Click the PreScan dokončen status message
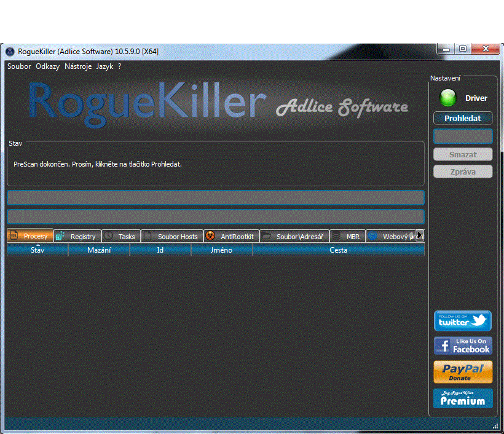The height and width of the screenshot is (434, 504). click(x=98, y=164)
